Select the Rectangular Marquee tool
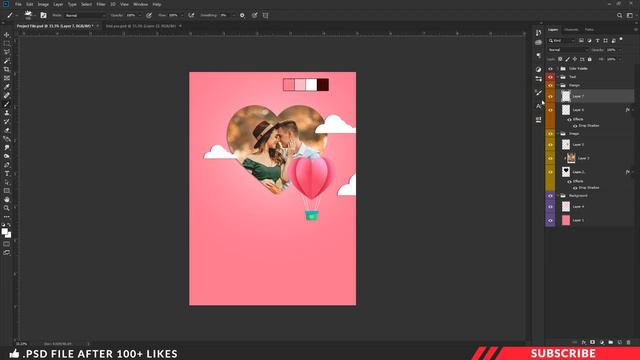This screenshot has width=640, height=360. [x=7, y=43]
